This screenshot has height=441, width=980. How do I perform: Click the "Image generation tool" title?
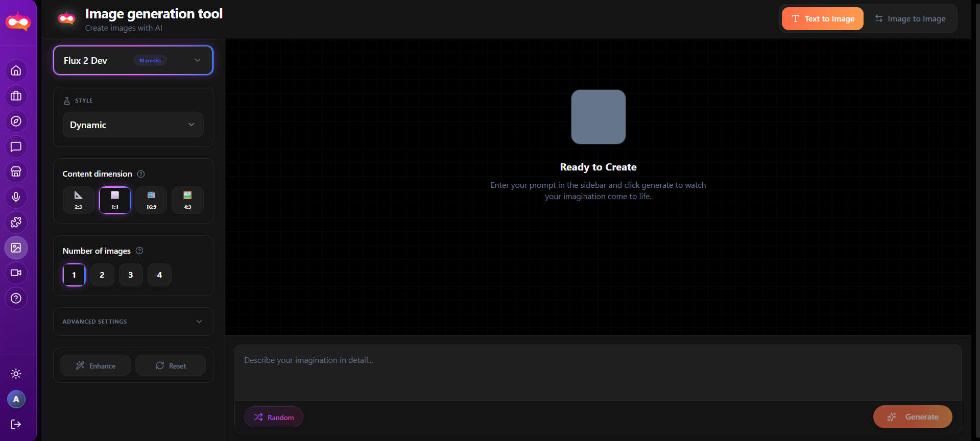coord(154,14)
